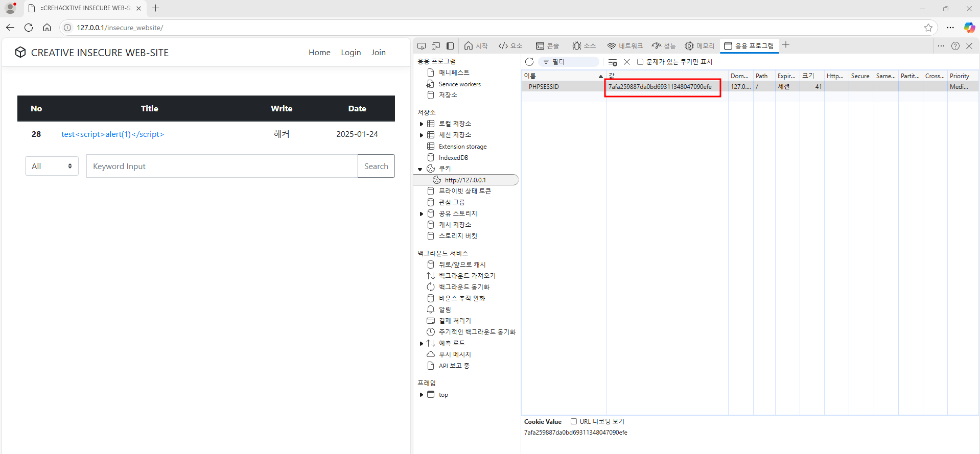Switch to the 콘솔 console tab

[547, 46]
